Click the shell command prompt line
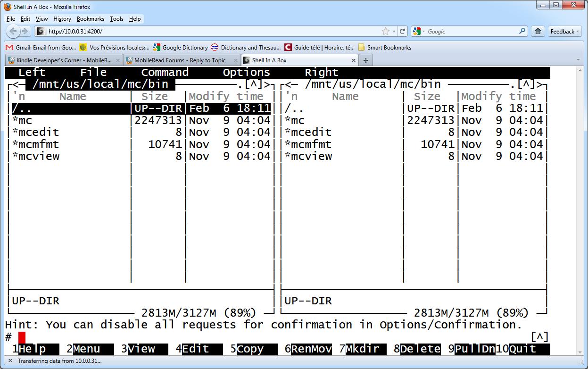Screen dimensions: 588x369 click(267, 337)
